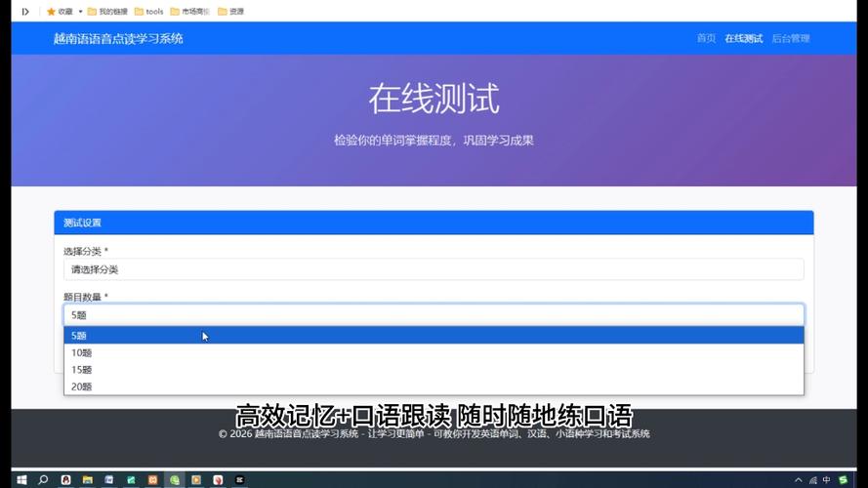Image resolution: width=868 pixels, height=488 pixels.
Task: Open the 资源 bookmark folder
Action: pyautogui.click(x=230, y=11)
